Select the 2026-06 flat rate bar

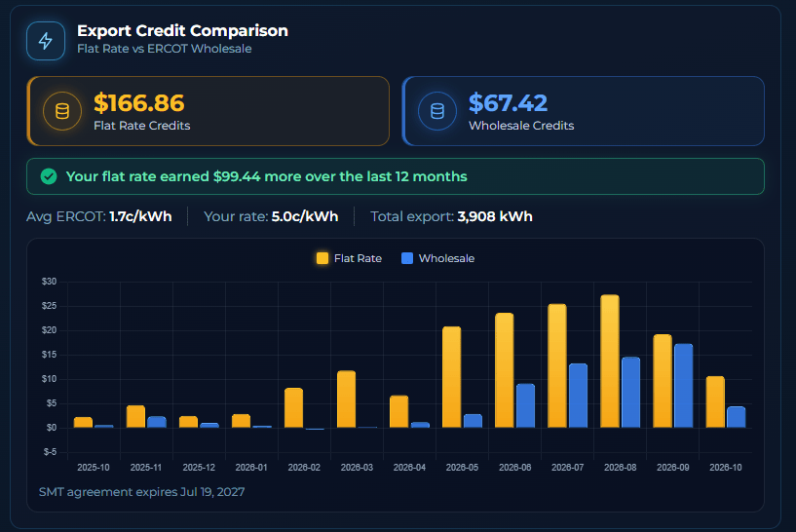coord(505,370)
